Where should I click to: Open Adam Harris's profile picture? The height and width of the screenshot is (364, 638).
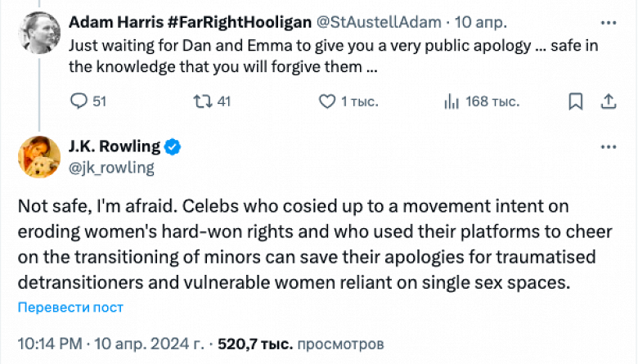click(37, 32)
